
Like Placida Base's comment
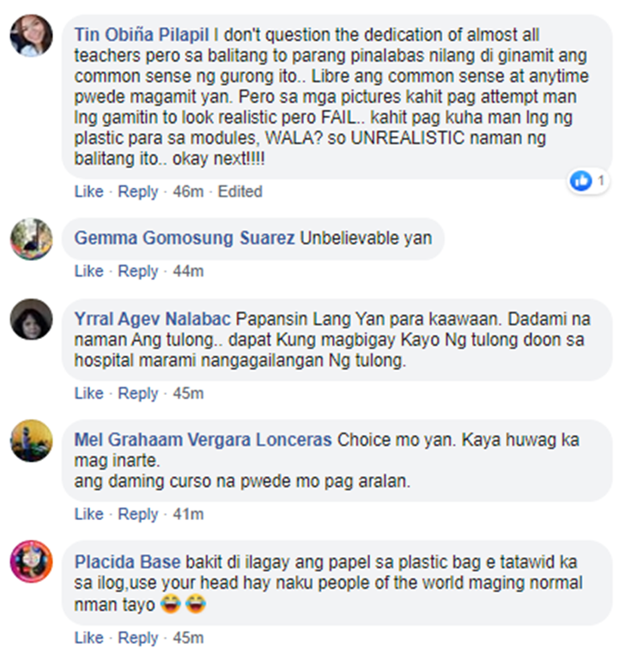(88, 637)
